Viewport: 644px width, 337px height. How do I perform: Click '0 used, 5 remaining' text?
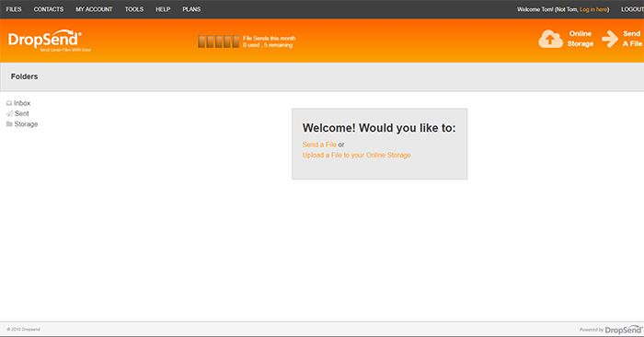pyautogui.click(x=268, y=45)
